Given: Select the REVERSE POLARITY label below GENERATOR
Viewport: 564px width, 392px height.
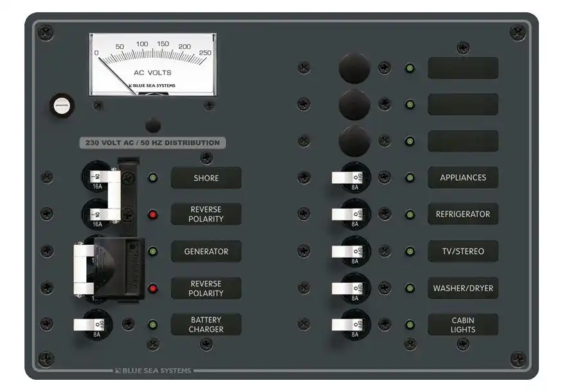Looking at the screenshot, I should [x=206, y=288].
